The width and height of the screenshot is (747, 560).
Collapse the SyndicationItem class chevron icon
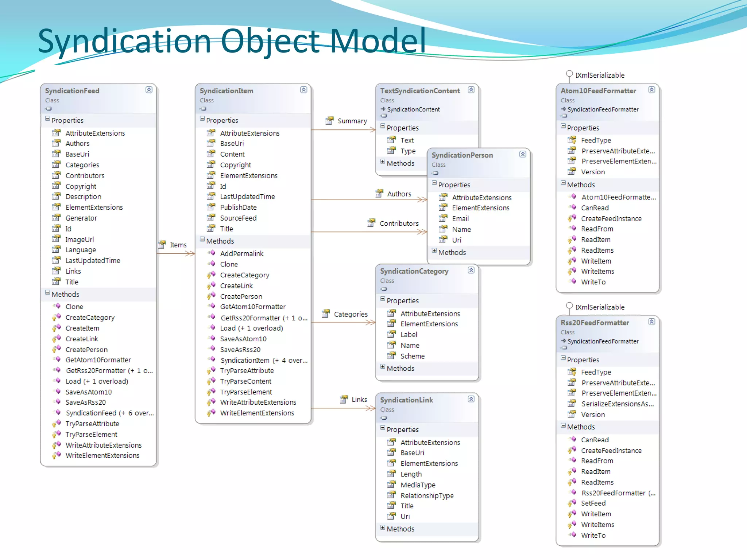click(303, 90)
